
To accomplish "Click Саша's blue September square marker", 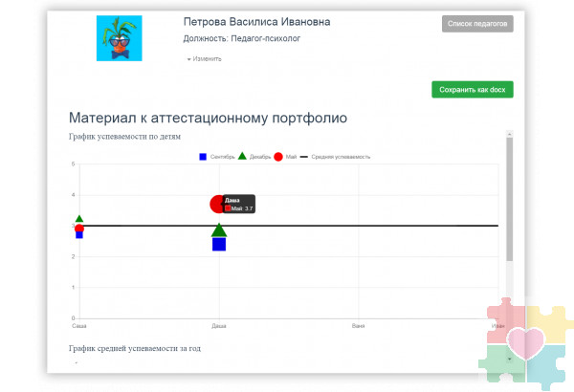I will pos(79,235).
